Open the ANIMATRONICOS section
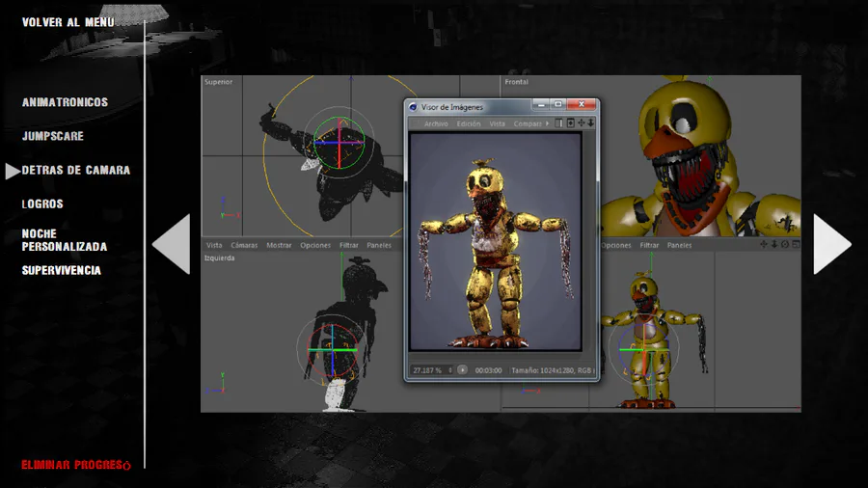Image resolution: width=868 pixels, height=488 pixels. (x=65, y=102)
